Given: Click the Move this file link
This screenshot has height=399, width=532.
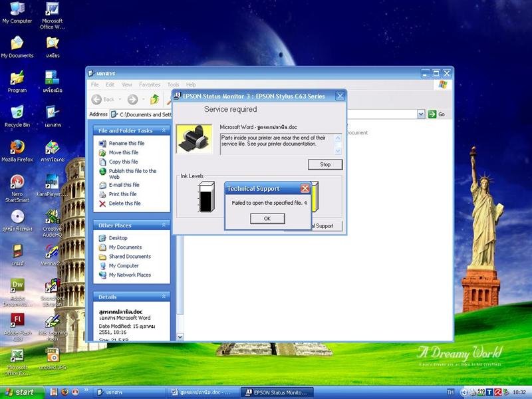Looking at the screenshot, I should (x=124, y=152).
